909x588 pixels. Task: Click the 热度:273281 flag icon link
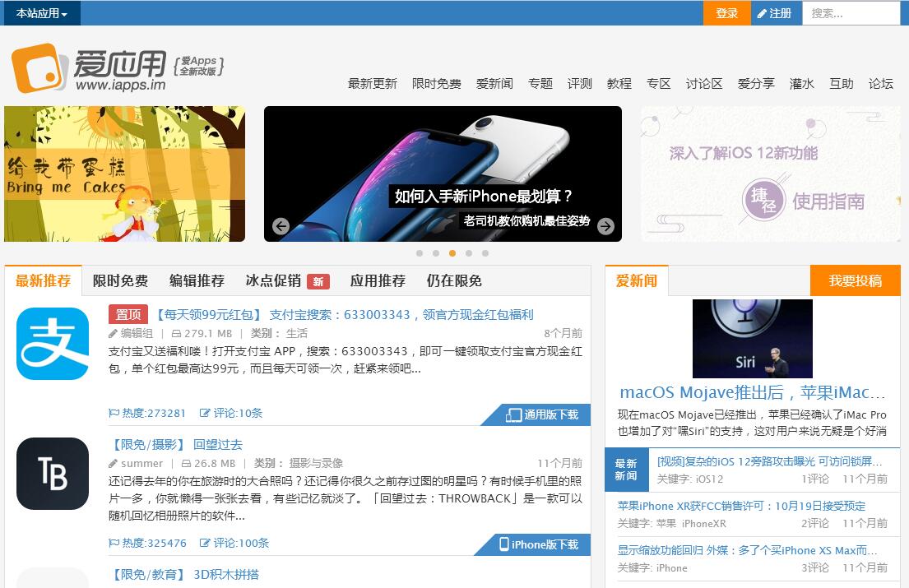tap(147, 413)
